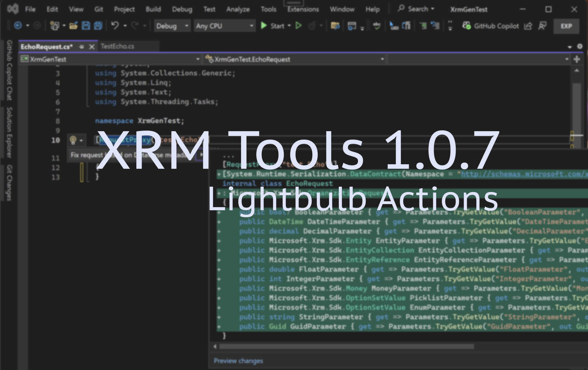Click the Undo icon
The height and width of the screenshot is (370, 588).
click(x=115, y=26)
